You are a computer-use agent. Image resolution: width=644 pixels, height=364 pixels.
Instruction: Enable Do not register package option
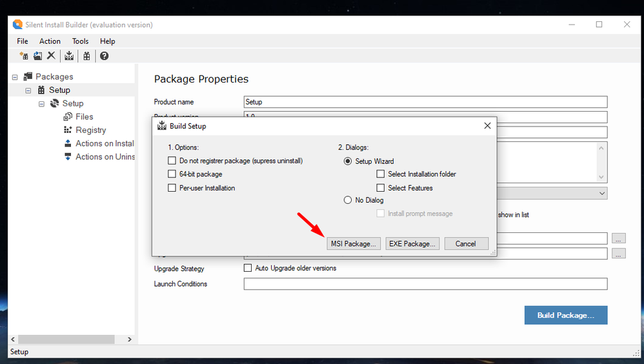pos(172,161)
